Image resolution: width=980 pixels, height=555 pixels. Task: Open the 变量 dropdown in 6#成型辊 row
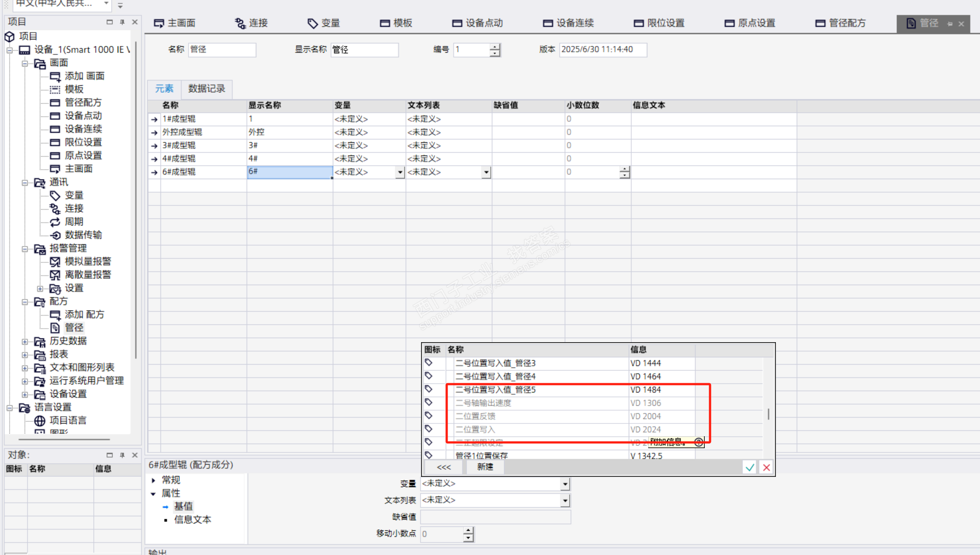pos(399,172)
